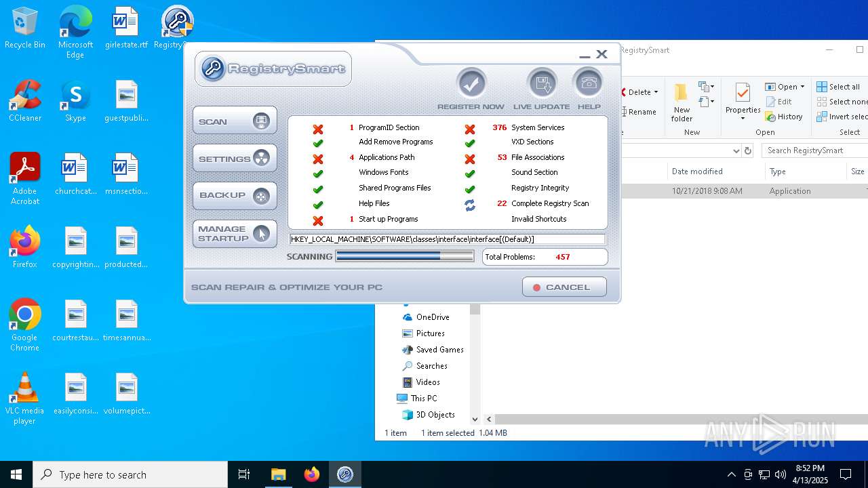Screen dimensions: 868x488
Task: Open the Backup section
Action: [235, 196]
